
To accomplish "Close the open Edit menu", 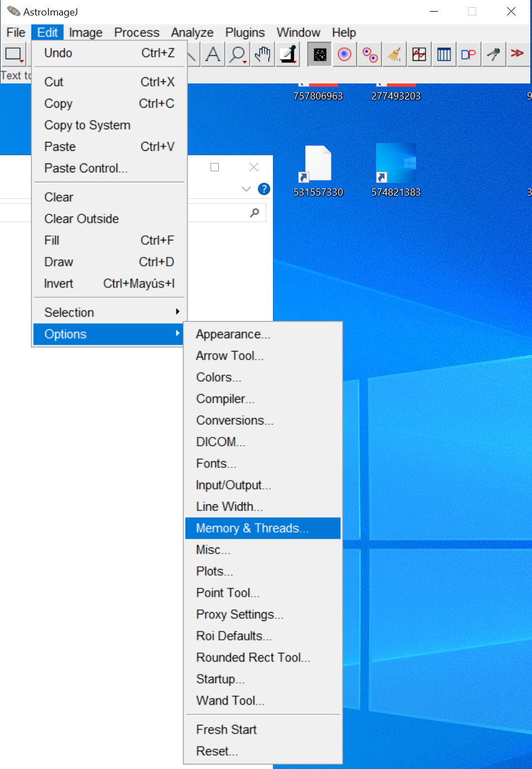I will coord(48,33).
